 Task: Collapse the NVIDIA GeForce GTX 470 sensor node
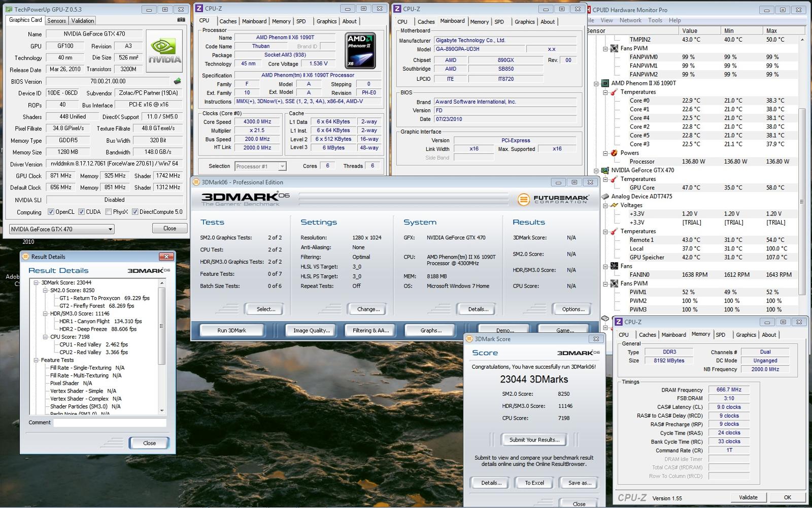click(x=596, y=171)
